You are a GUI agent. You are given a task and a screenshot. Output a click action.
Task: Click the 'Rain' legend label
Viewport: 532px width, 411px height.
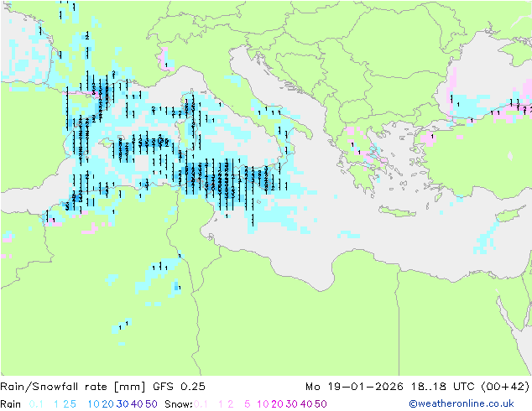point(11,404)
